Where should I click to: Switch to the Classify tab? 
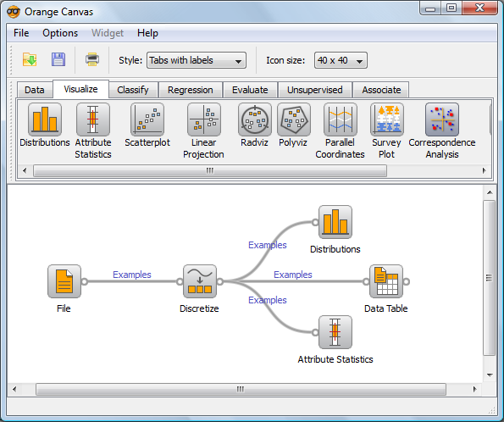(x=133, y=90)
